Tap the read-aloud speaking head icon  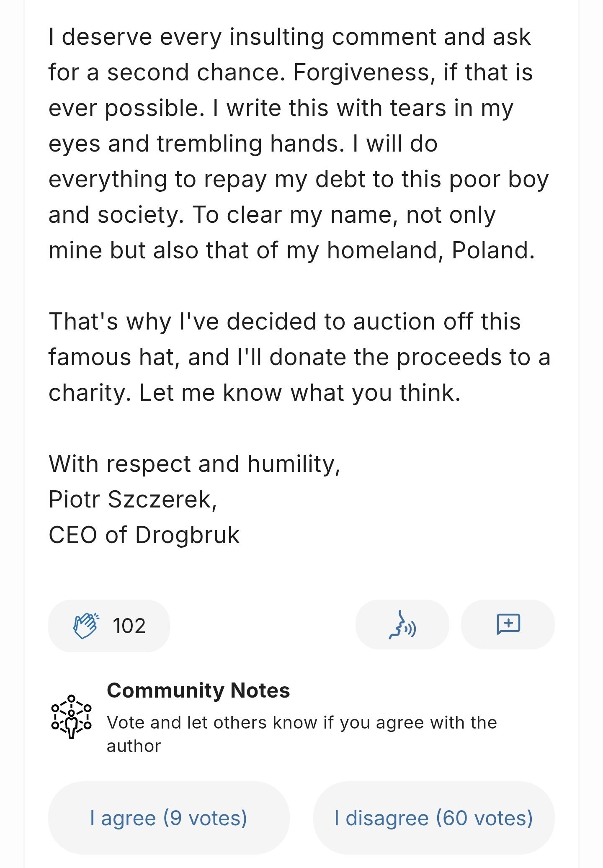pyautogui.click(x=402, y=625)
